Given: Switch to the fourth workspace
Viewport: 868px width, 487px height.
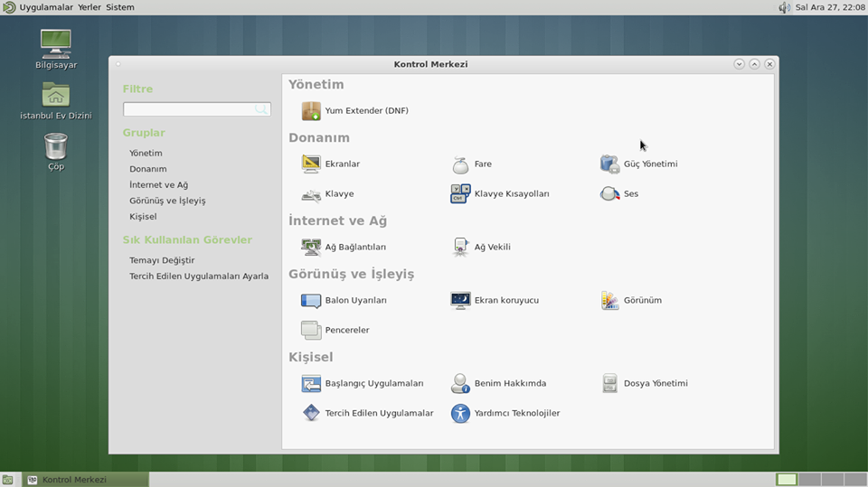Looking at the screenshot, I should pos(855,480).
